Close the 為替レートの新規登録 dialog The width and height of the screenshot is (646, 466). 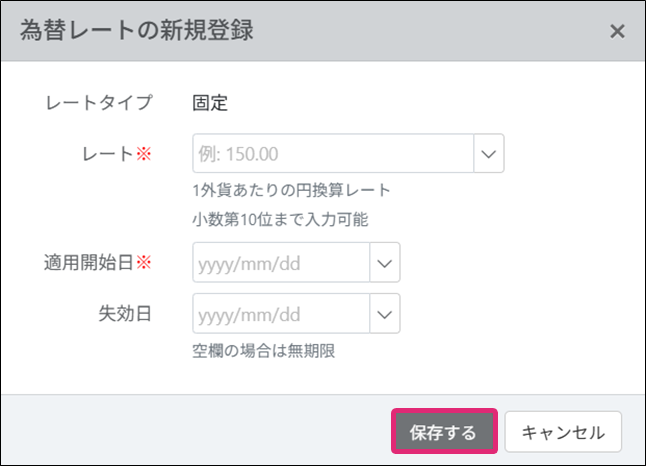coord(617,31)
